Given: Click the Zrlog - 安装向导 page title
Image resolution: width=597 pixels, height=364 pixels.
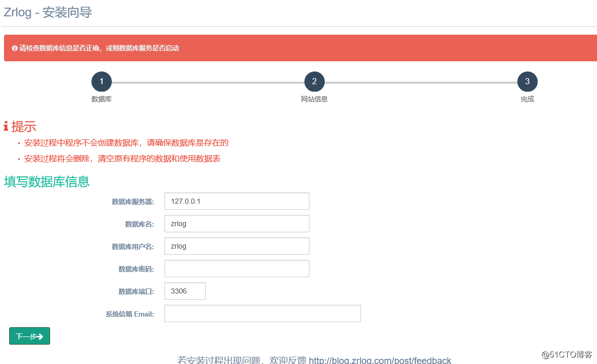Looking at the screenshot, I should coord(47,12).
